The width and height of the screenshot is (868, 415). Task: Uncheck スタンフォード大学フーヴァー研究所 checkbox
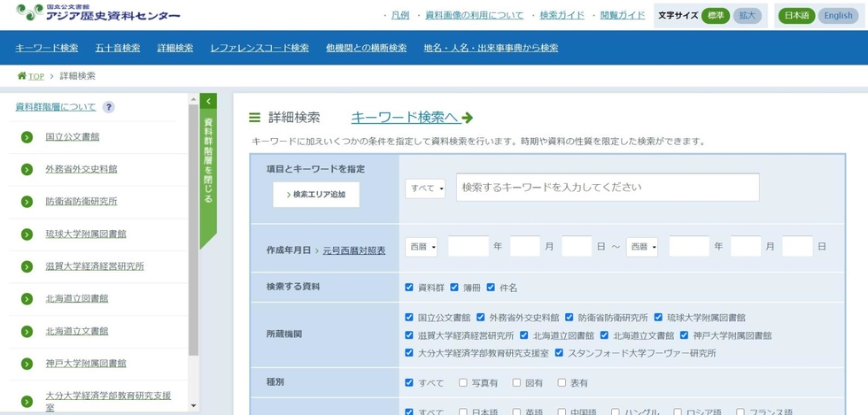tap(559, 352)
